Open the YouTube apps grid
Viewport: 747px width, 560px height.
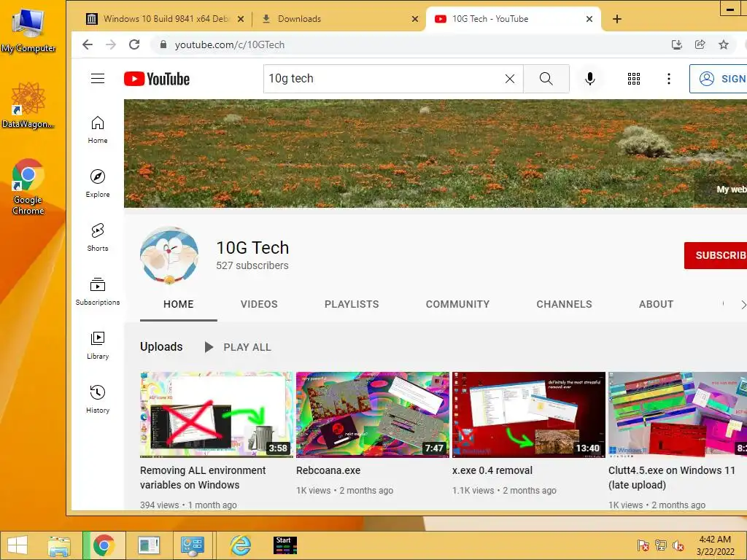pos(634,79)
